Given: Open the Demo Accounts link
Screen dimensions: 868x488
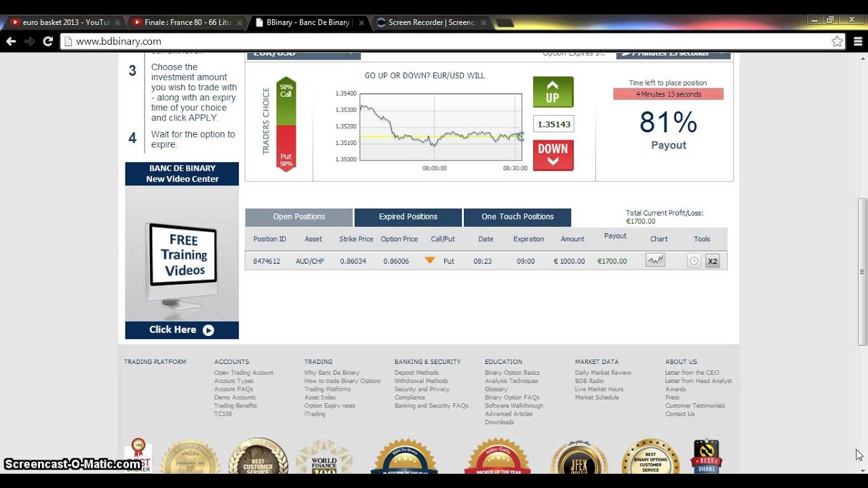Looking at the screenshot, I should pos(235,397).
